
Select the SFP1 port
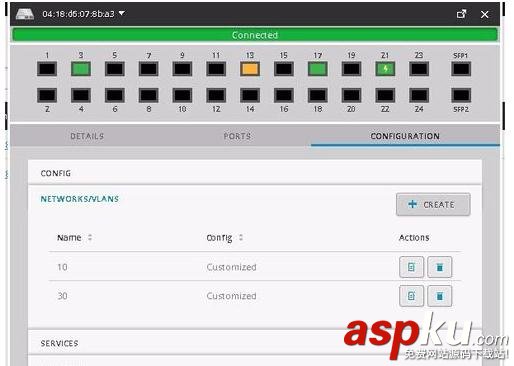tap(461, 69)
